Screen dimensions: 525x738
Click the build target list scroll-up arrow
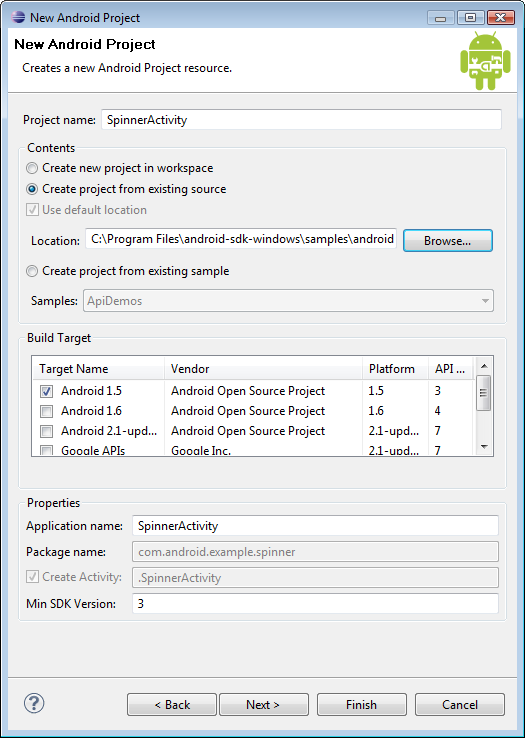click(x=484, y=366)
